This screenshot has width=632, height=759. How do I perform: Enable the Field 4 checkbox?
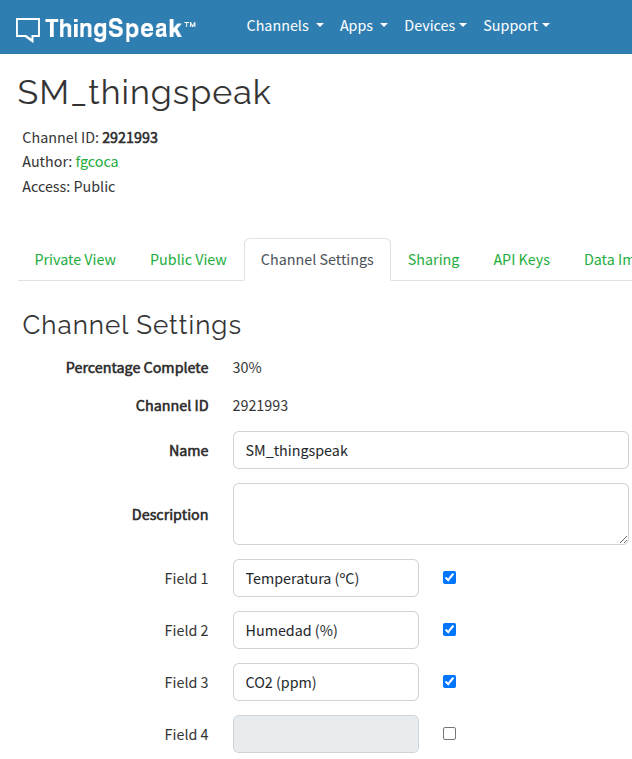coord(449,734)
